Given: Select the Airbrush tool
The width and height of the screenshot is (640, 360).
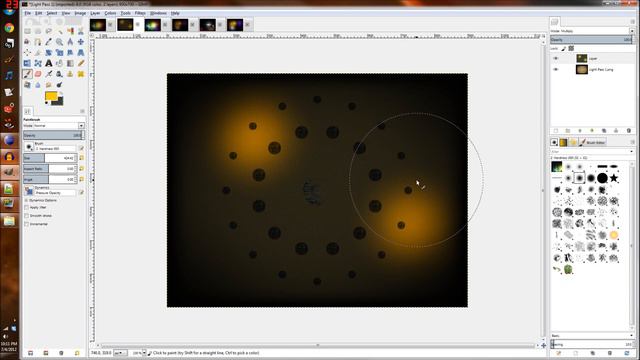Looking at the screenshot, I should pyautogui.click(x=49, y=74).
